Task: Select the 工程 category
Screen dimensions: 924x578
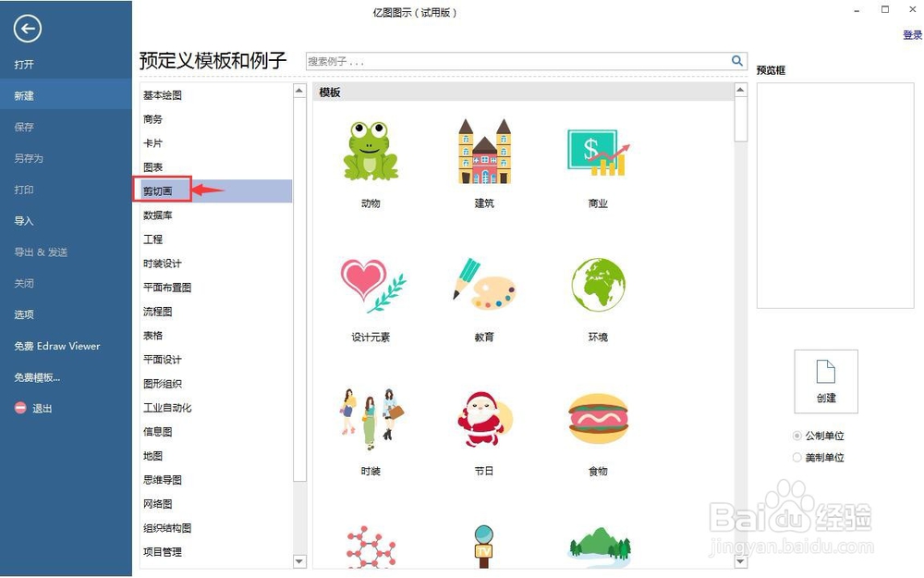Action: (x=152, y=239)
